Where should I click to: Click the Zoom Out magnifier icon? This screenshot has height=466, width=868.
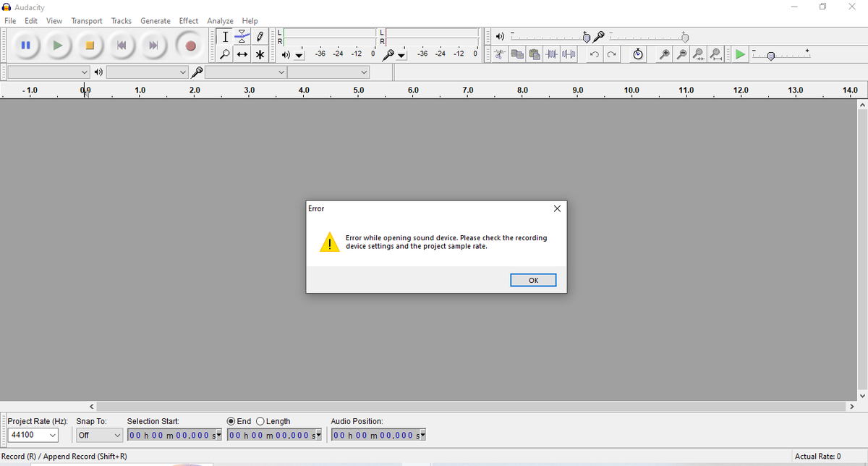click(681, 54)
